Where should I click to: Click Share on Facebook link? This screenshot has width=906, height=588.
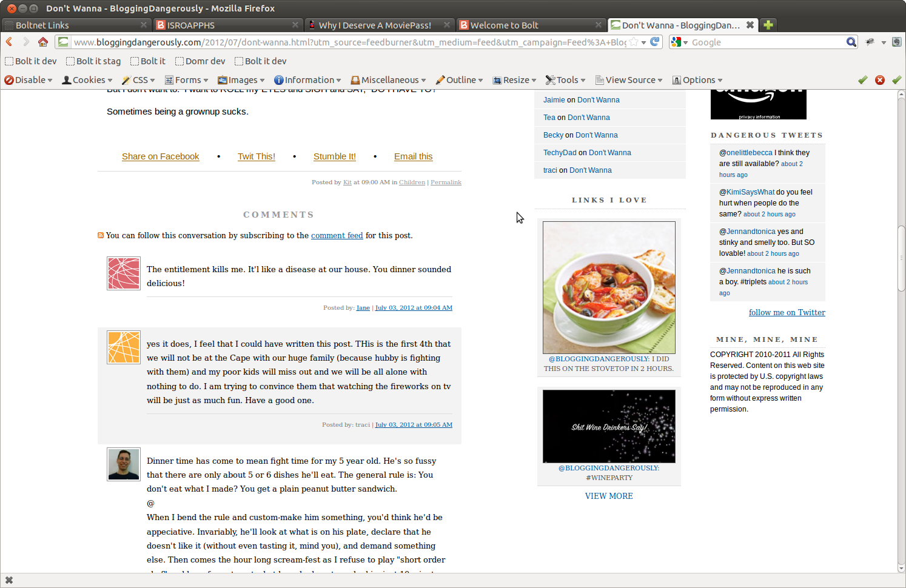160,156
